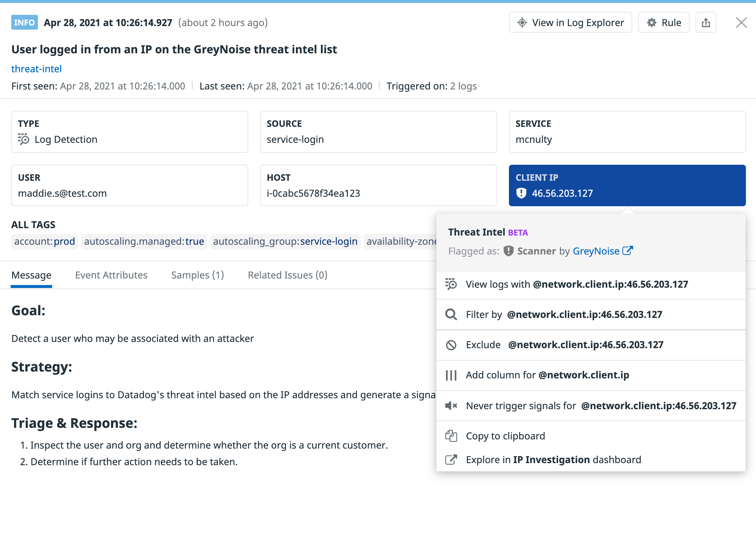Choose Explore in IP Investigation dashboard
Screen dimensions: 756x544
tap(553, 459)
